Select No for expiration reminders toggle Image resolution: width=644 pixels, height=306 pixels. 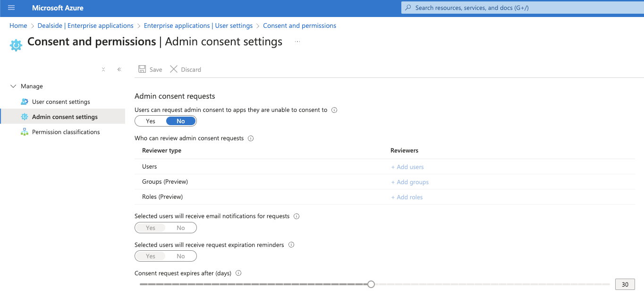(x=181, y=256)
